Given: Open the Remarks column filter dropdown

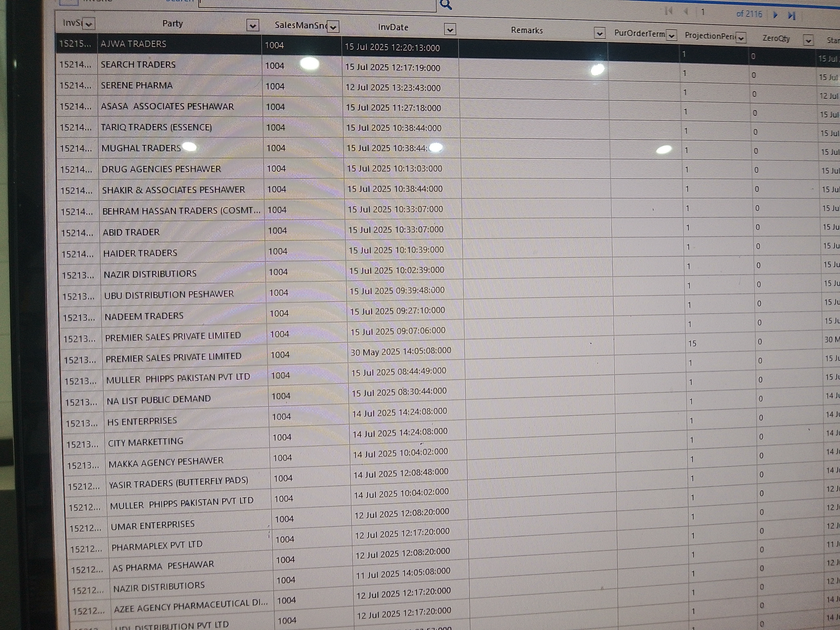Looking at the screenshot, I should pyautogui.click(x=599, y=33).
